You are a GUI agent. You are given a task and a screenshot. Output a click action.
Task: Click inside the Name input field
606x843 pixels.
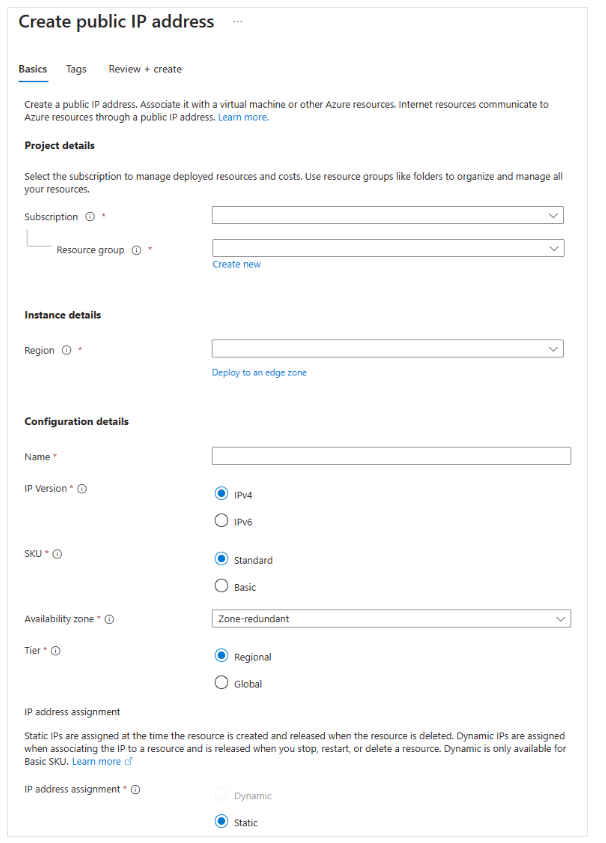pos(390,455)
